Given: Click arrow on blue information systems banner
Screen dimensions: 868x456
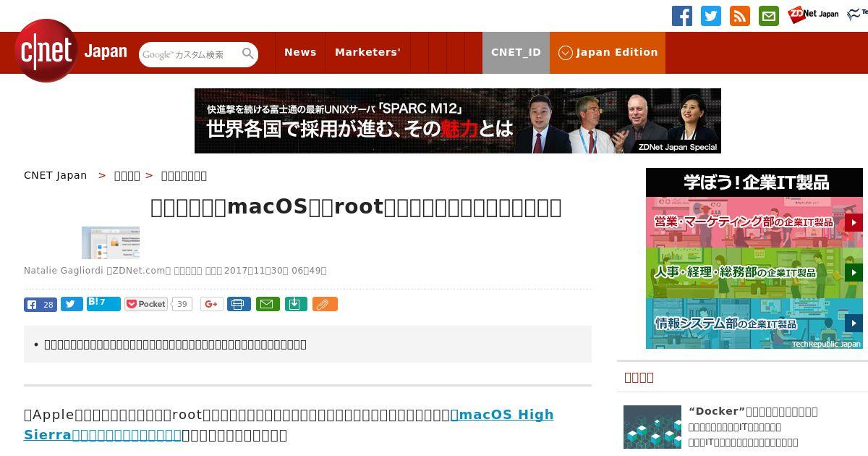Looking at the screenshot, I should (x=854, y=324).
